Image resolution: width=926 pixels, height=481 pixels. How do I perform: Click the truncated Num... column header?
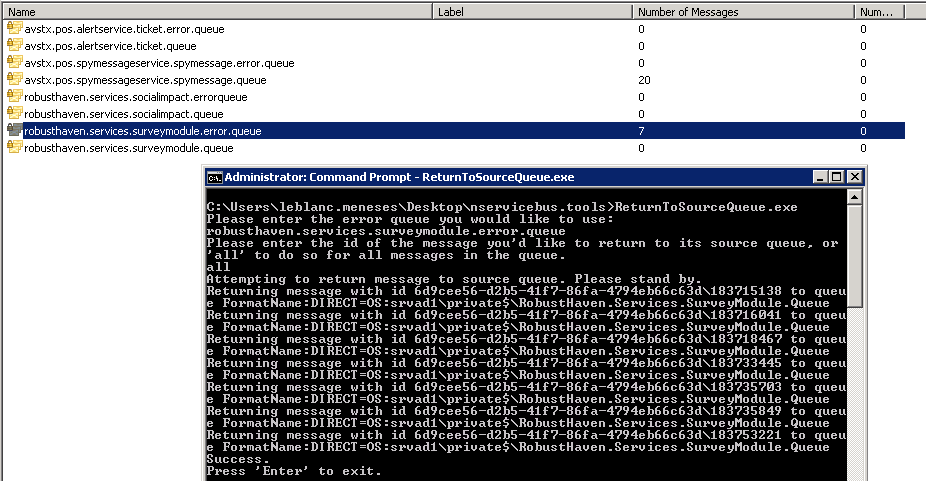[880, 12]
